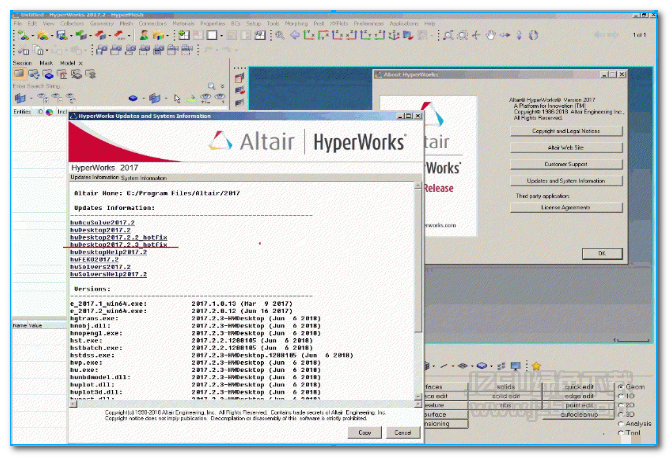669x457 pixels.
Task: Click OK in About HyperWorks dialog
Action: coord(602,253)
